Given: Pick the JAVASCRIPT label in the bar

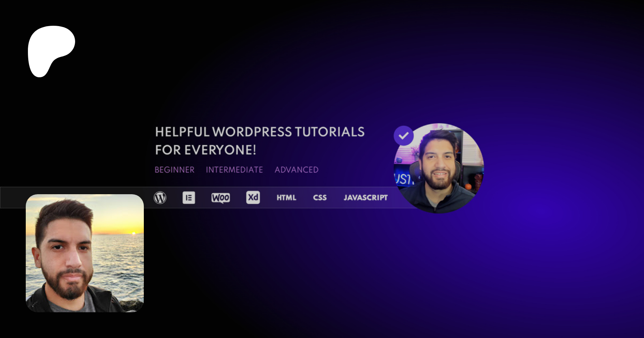Looking at the screenshot, I should 365,198.
